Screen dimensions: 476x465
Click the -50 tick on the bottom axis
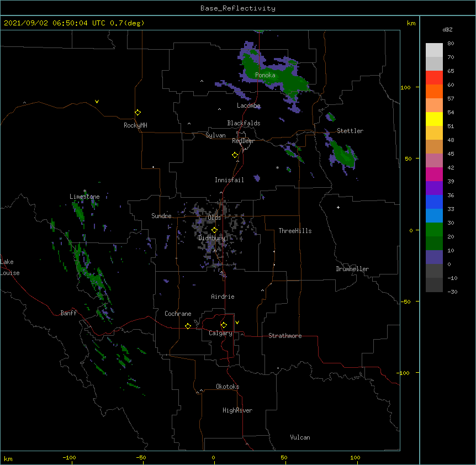pyautogui.click(x=141, y=457)
